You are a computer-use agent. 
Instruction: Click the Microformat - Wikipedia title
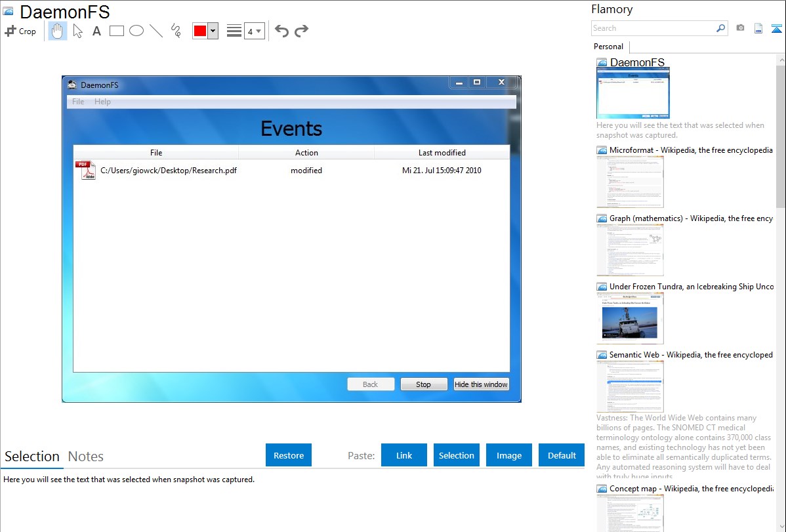click(x=691, y=150)
